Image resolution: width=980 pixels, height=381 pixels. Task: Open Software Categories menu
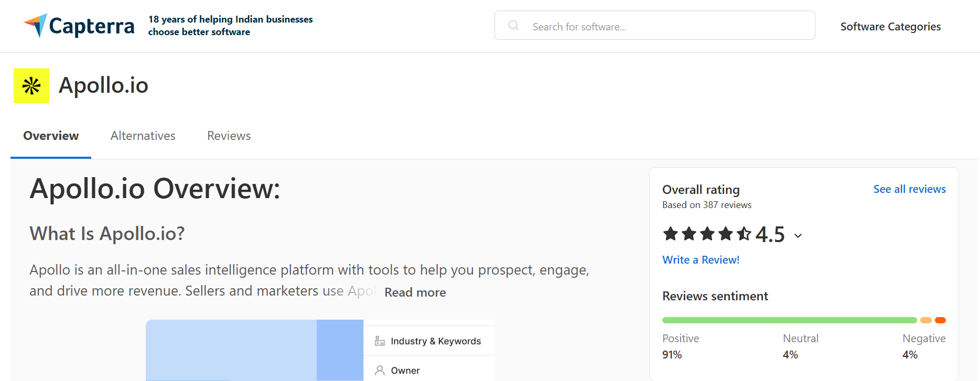click(x=890, y=26)
